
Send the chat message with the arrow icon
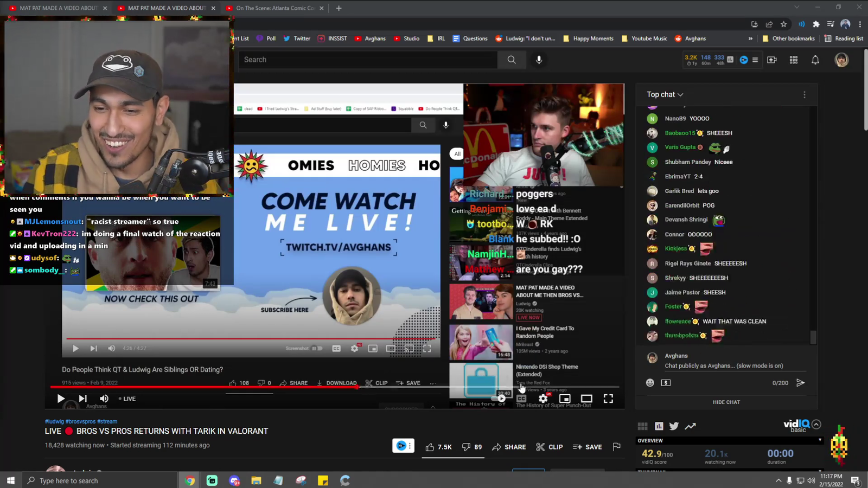pos(800,383)
